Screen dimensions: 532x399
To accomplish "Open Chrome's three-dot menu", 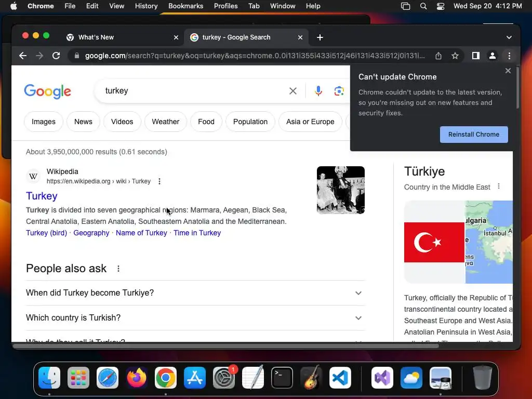I will 509,56.
